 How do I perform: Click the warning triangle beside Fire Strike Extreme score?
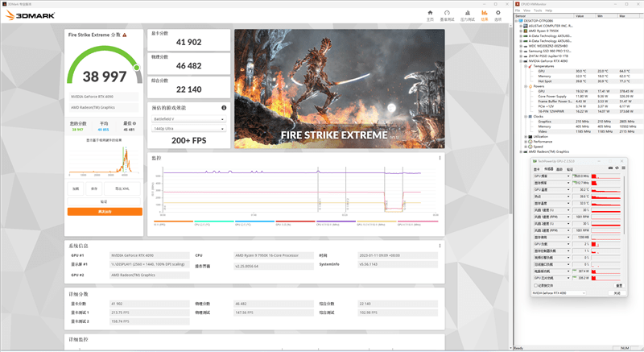(125, 35)
